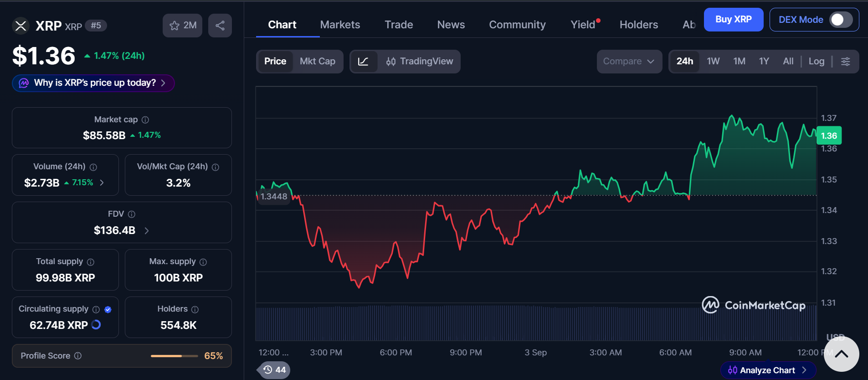Click the history clock 44 badge
This screenshot has width=868, height=380.
point(274,370)
